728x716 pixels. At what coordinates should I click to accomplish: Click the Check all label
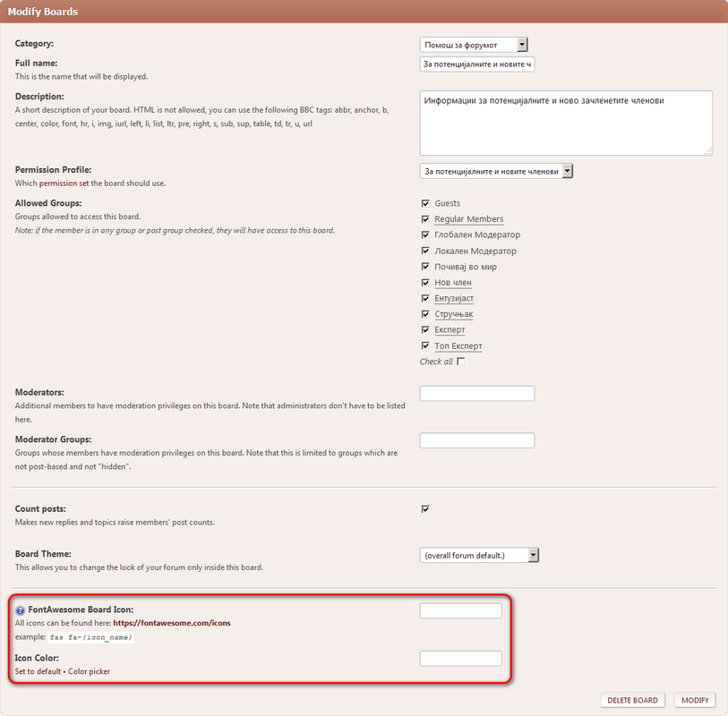tap(436, 362)
